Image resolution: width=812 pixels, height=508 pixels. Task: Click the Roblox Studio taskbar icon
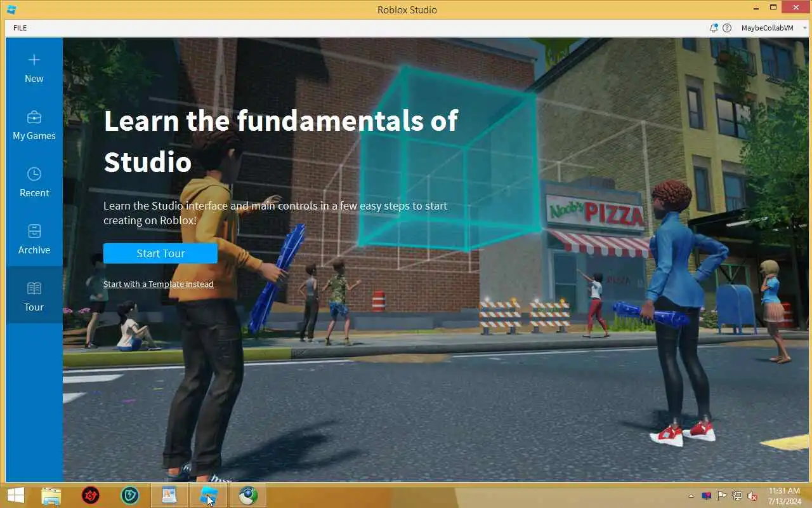click(209, 495)
